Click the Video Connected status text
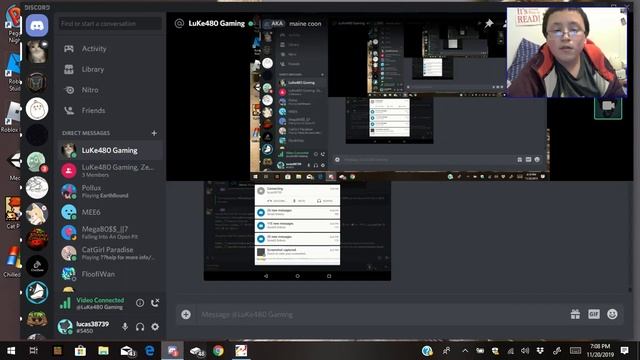This screenshot has height=360, width=640. tap(100, 300)
